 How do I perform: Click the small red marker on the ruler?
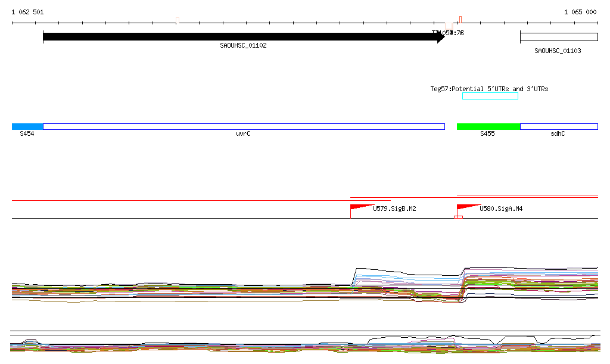pyautogui.click(x=460, y=19)
